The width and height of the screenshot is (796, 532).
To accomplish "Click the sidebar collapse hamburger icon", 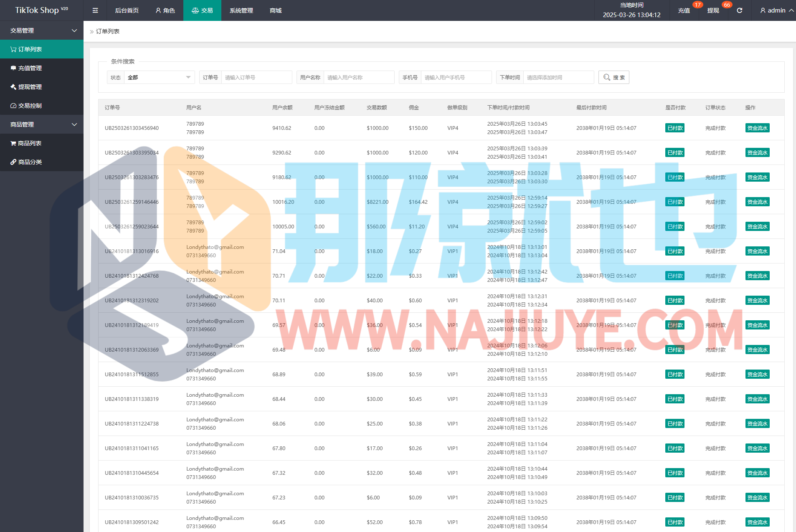I will pyautogui.click(x=95, y=10).
